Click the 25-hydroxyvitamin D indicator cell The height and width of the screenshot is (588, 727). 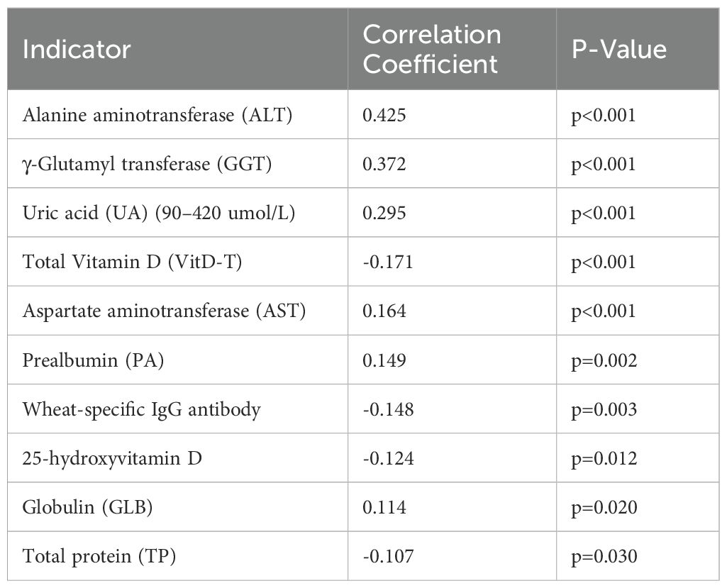click(x=112, y=458)
